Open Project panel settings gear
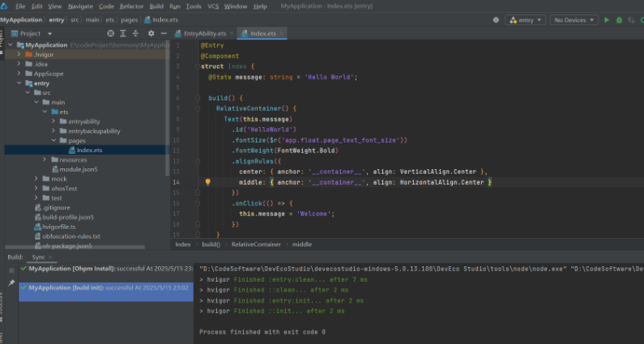 [x=151, y=33]
